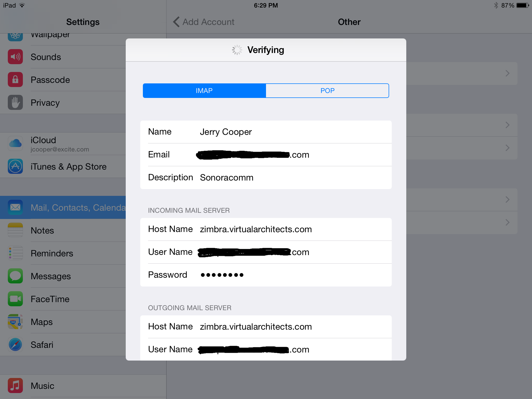Open the Sounds settings icon
The height and width of the screenshot is (399, 532).
15,57
